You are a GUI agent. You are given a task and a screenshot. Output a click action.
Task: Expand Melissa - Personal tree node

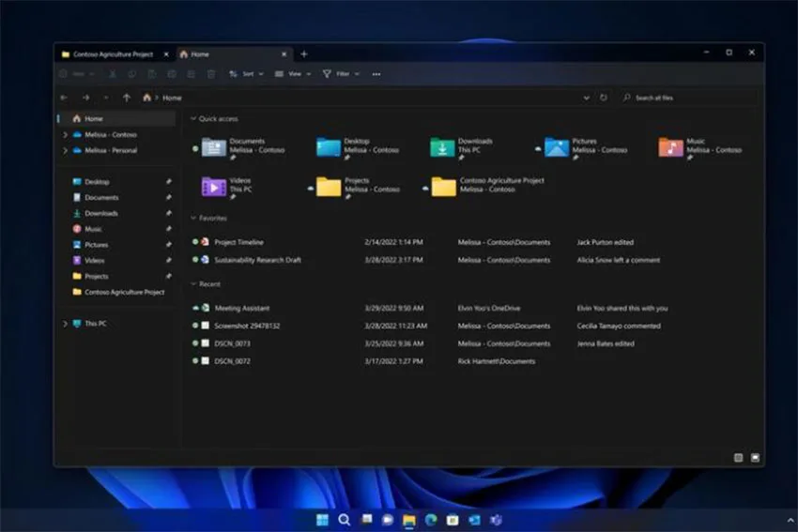(x=65, y=150)
